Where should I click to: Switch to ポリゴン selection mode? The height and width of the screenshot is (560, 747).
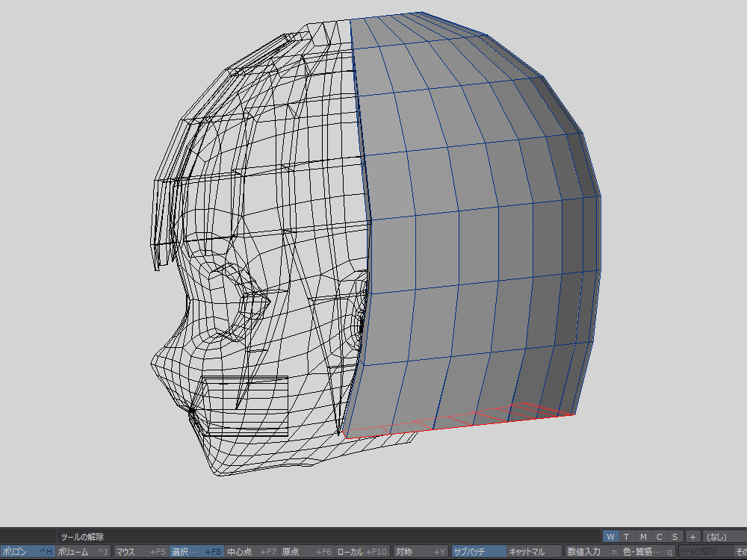click(x=27, y=552)
